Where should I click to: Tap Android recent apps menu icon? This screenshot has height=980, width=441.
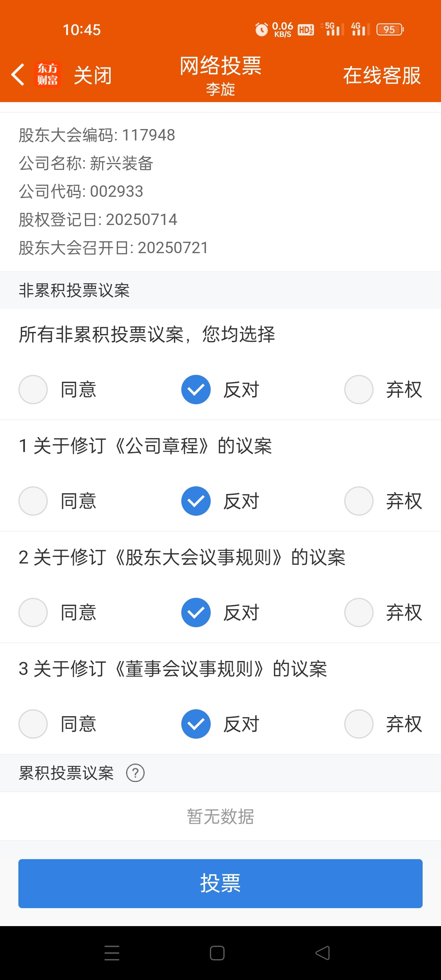[x=112, y=953]
